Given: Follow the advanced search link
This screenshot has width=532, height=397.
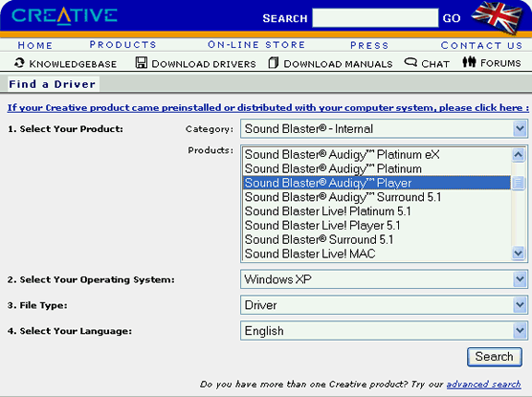Looking at the screenshot, I should tap(483, 385).
